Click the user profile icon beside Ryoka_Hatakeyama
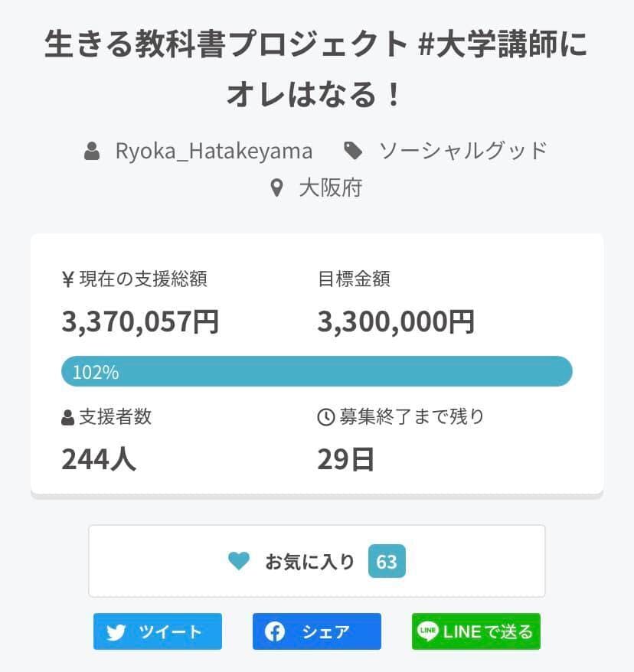634x672 pixels. [92, 151]
